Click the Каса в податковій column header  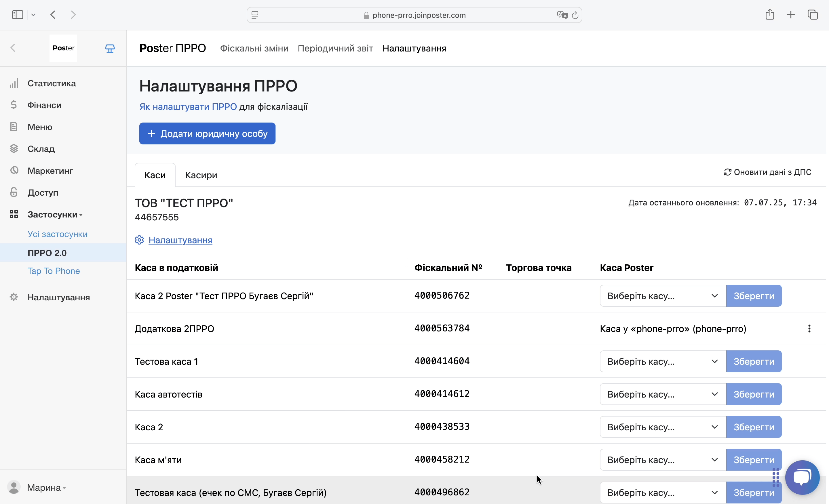pyautogui.click(x=176, y=268)
